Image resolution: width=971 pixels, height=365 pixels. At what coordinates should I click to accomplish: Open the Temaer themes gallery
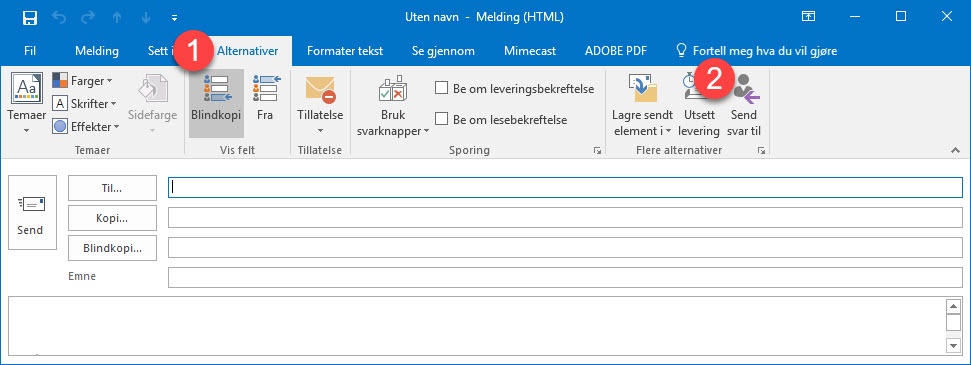[27, 103]
